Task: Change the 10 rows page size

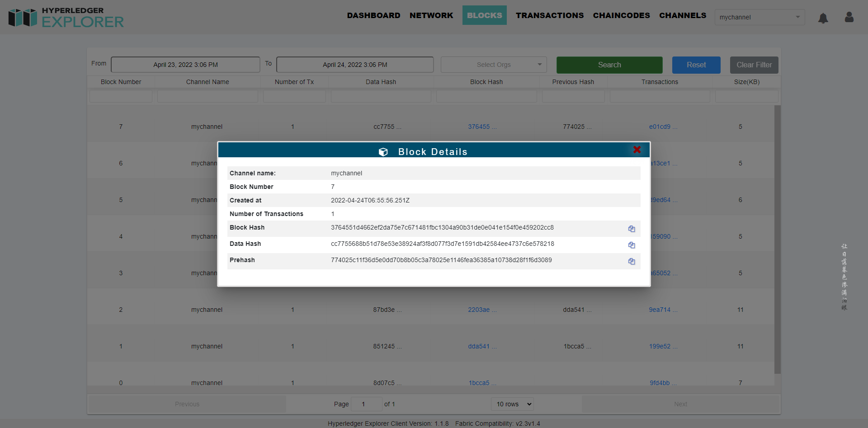Action: [512, 404]
